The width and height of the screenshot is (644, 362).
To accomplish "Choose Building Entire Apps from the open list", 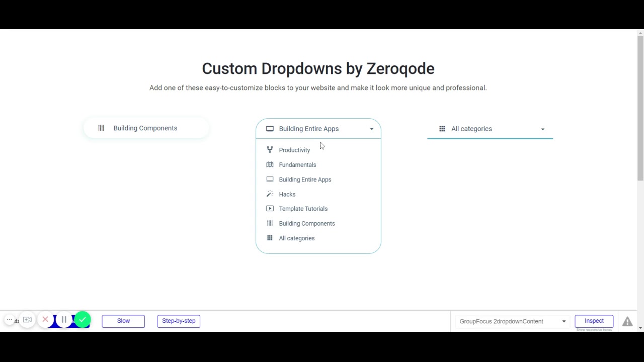I will tap(305, 179).
